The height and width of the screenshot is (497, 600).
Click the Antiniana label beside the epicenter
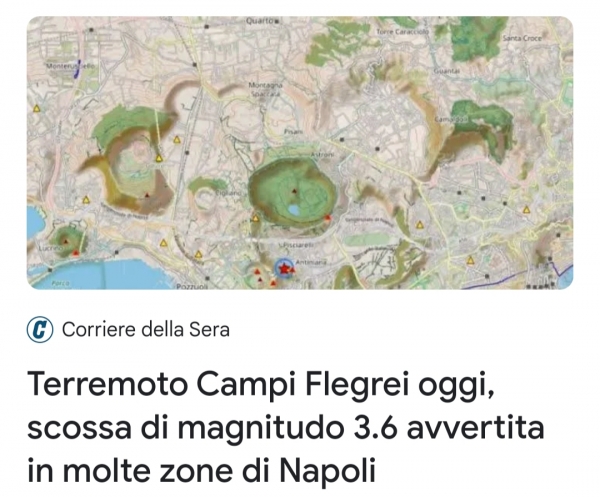[311, 262]
